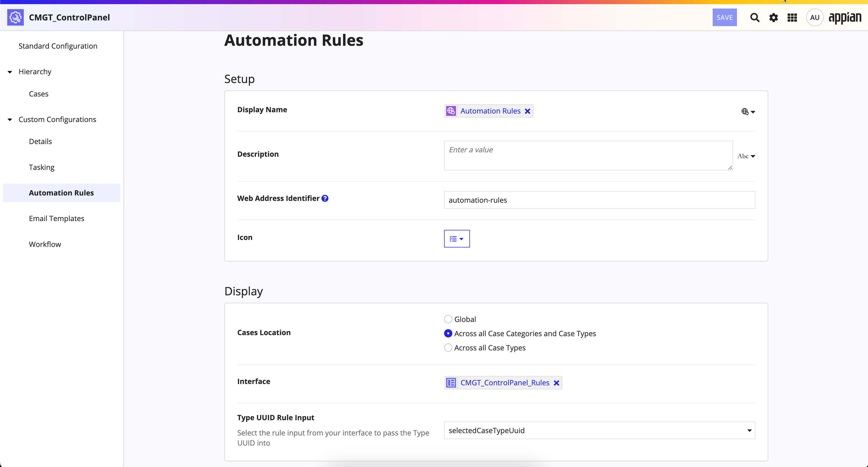Open the Icon picker dropdown
This screenshot has width=868, height=467.
(x=457, y=239)
